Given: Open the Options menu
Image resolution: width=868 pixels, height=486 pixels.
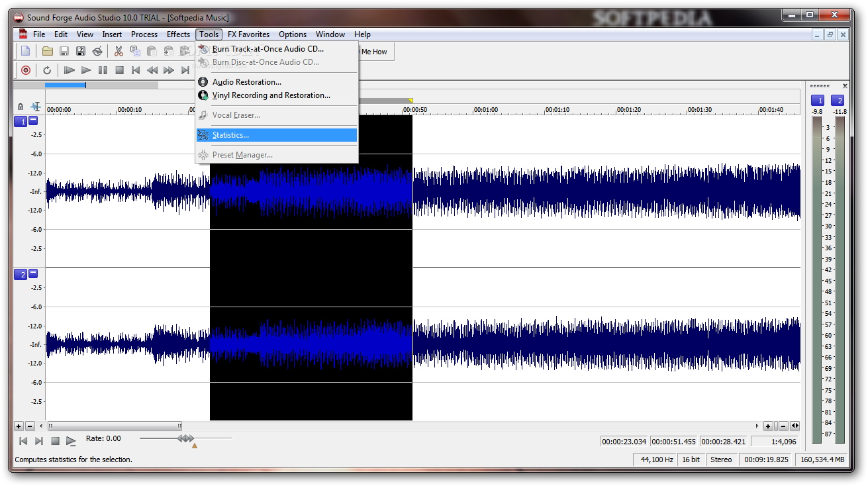Looking at the screenshot, I should [x=293, y=34].
